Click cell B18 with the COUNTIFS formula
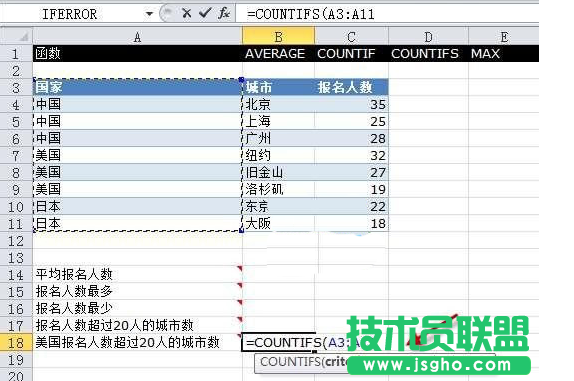 [x=278, y=343]
